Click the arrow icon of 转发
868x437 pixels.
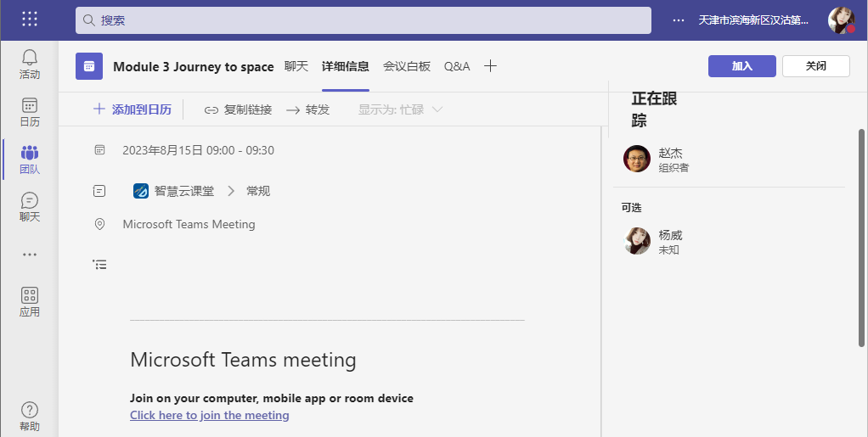click(x=293, y=110)
